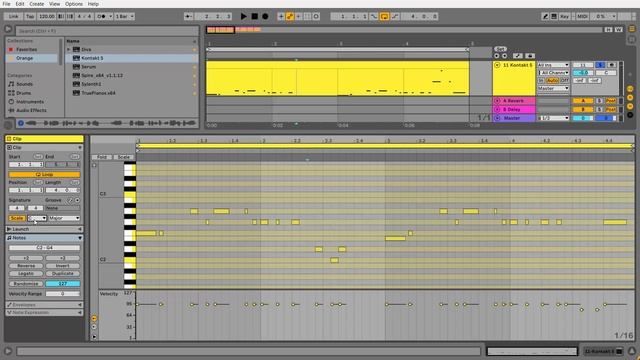
Task: Select the Sounds category
Action: tap(24, 84)
